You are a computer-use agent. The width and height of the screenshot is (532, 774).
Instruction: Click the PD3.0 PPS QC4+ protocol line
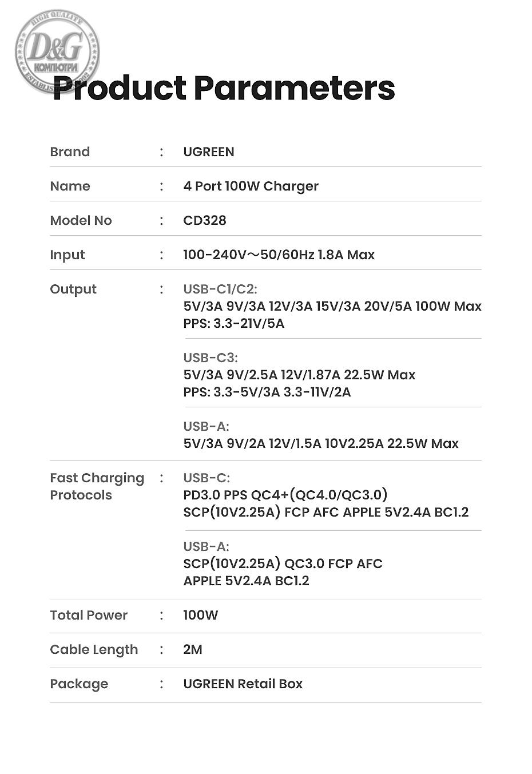tap(285, 495)
